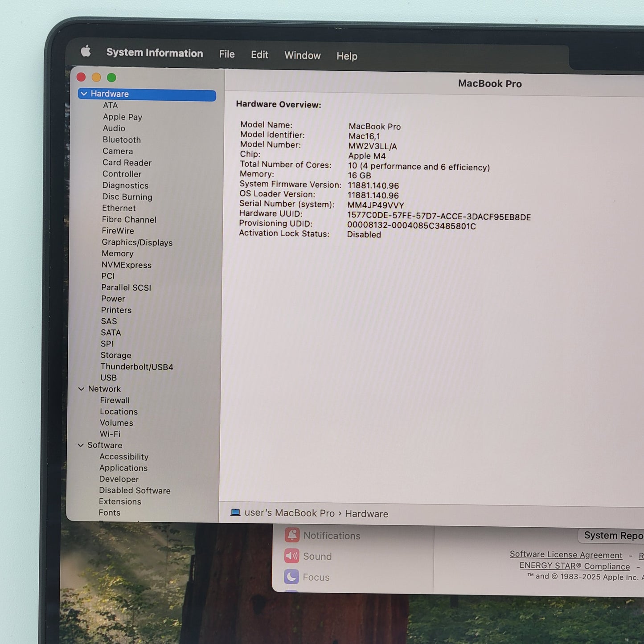Screen dimensions: 644x644
Task: Collapse the Hardware section chevron
Action: pyautogui.click(x=84, y=94)
